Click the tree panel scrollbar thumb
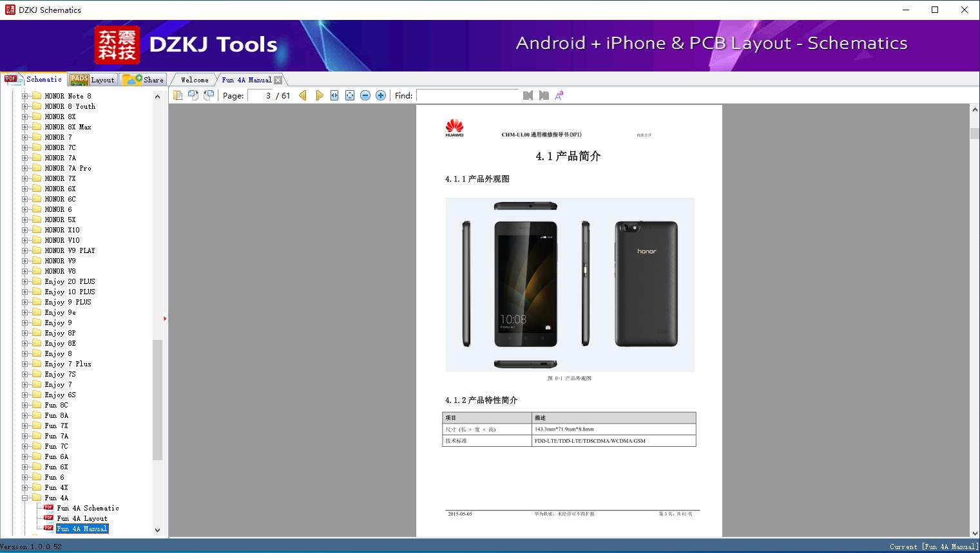980x553 pixels. coord(157,400)
